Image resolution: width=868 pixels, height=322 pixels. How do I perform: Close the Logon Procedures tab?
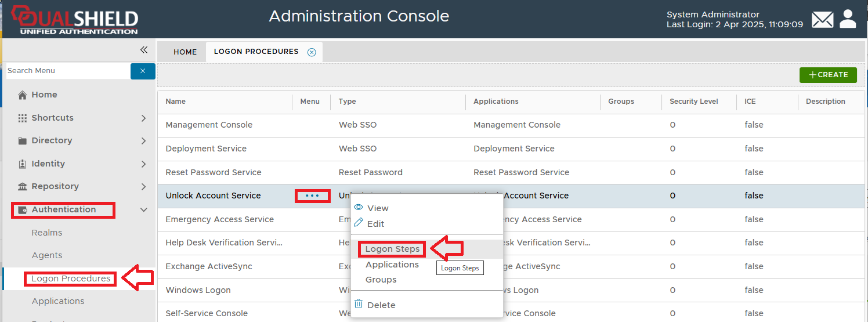click(x=312, y=52)
